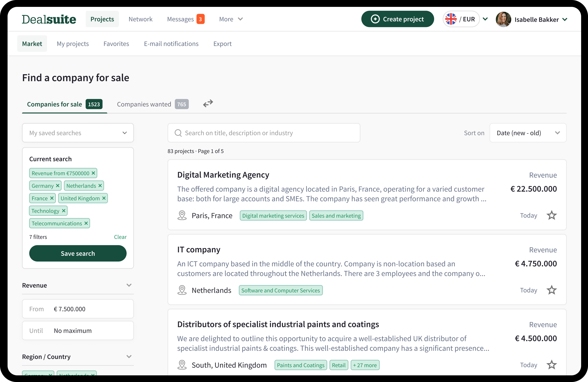Click the location pin for Paris, France
This screenshot has width=588, height=382.
click(x=182, y=215)
